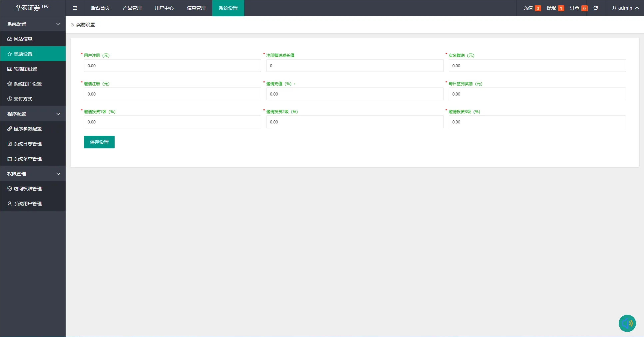Click the floating sound widget icon
This screenshot has width=644, height=337.
[627, 323]
